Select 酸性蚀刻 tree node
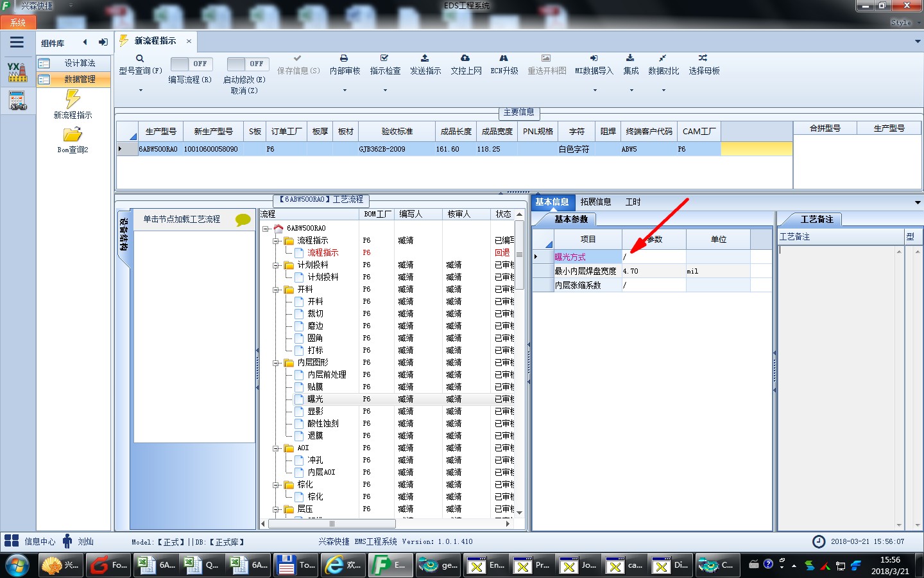 [323, 424]
